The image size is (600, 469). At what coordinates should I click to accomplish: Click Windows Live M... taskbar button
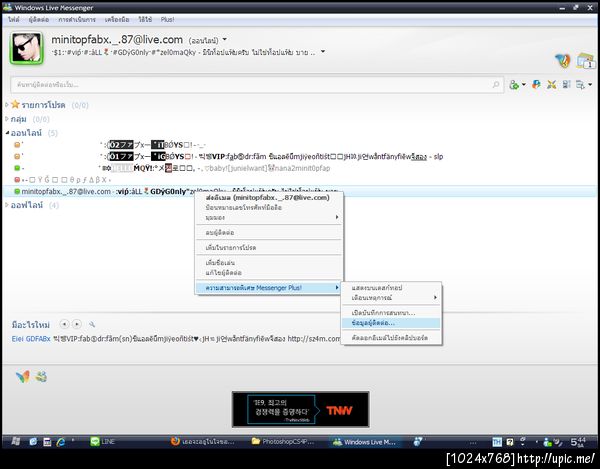click(x=364, y=442)
